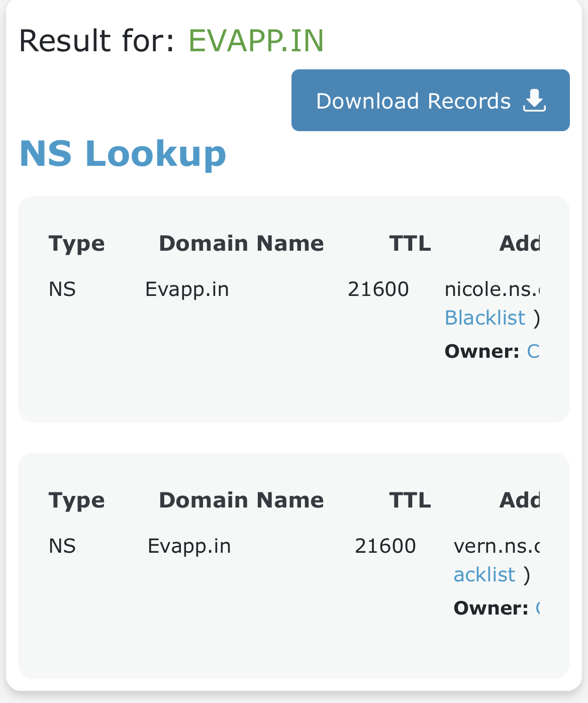Click Evapp.in domain in the second record
Screen dimensions: 588x703
point(189,546)
